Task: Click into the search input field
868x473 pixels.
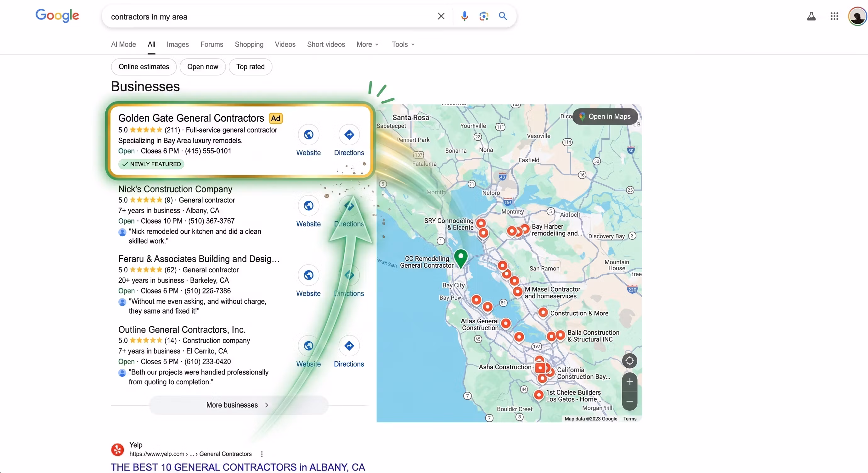Action: [270, 16]
